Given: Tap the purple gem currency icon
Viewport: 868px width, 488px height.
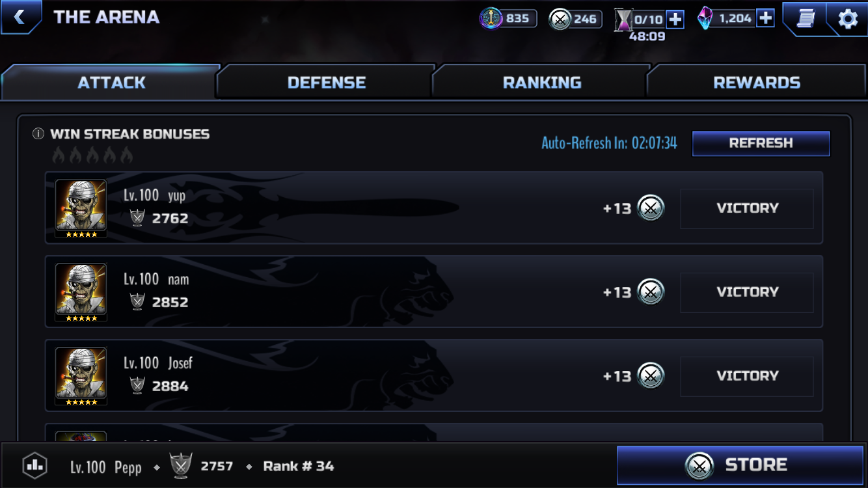Looking at the screenshot, I should tap(705, 18).
